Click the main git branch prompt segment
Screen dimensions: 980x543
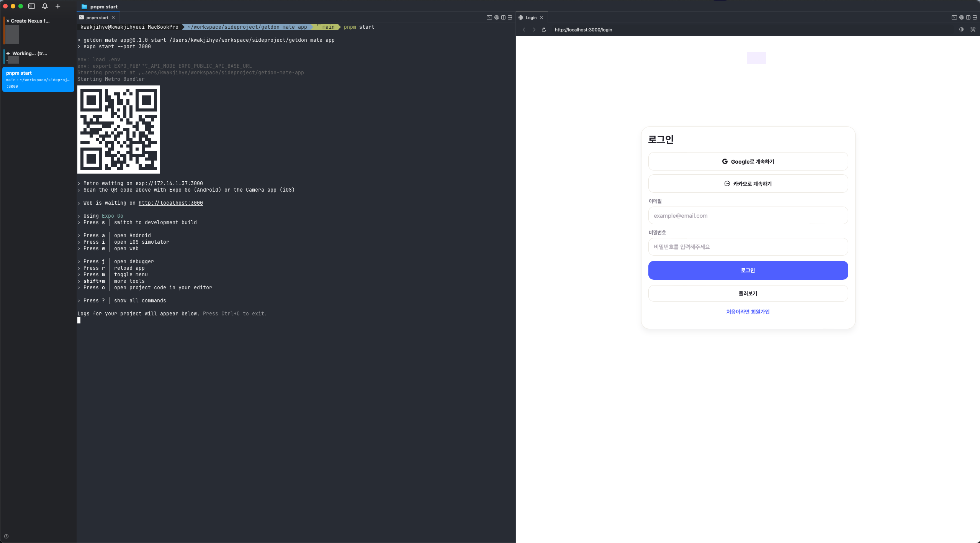[x=326, y=27]
